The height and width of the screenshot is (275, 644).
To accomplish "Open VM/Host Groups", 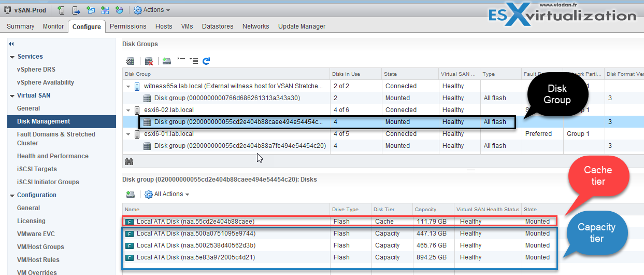I will click(41, 247).
